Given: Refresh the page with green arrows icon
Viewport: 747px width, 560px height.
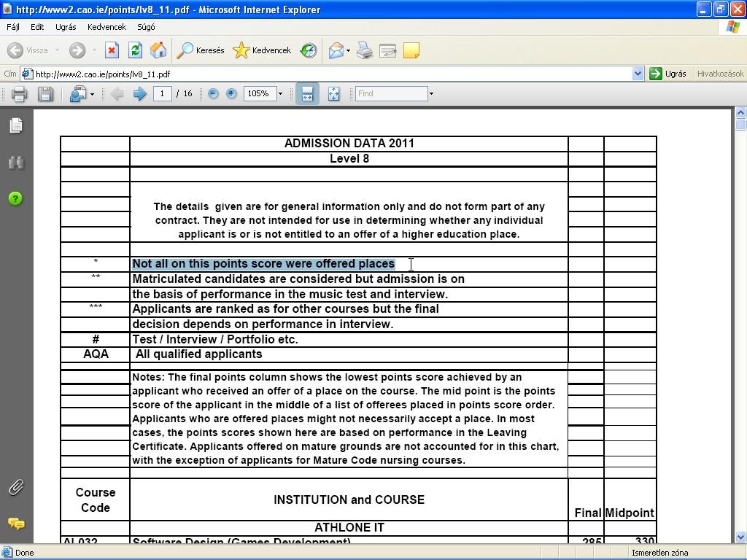Looking at the screenshot, I should click(x=135, y=50).
